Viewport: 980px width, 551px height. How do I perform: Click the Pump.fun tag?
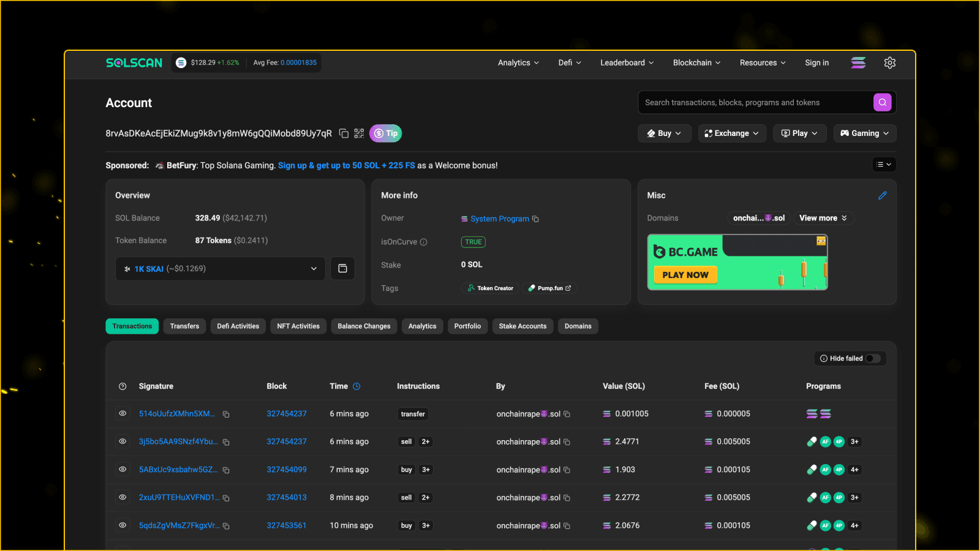549,288
